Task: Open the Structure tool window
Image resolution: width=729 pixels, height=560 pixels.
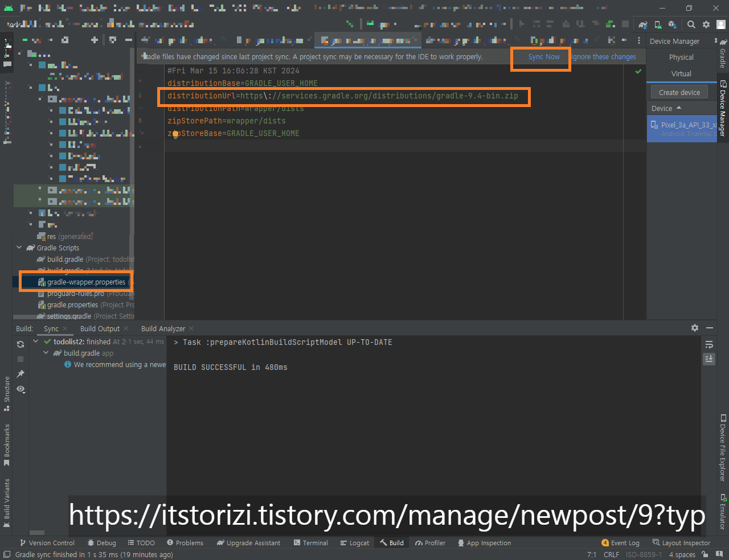Action: [x=7, y=393]
